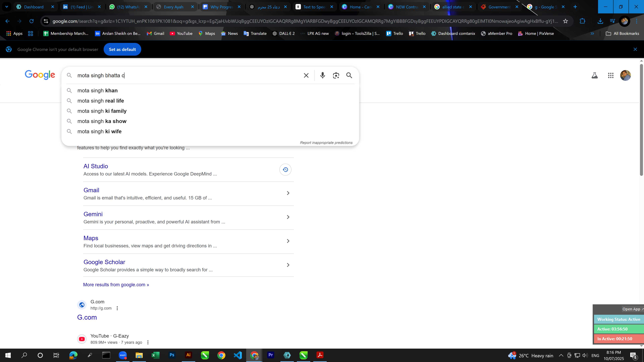Select suggestion mota singh ka show
644x362 pixels.
[x=210, y=121]
